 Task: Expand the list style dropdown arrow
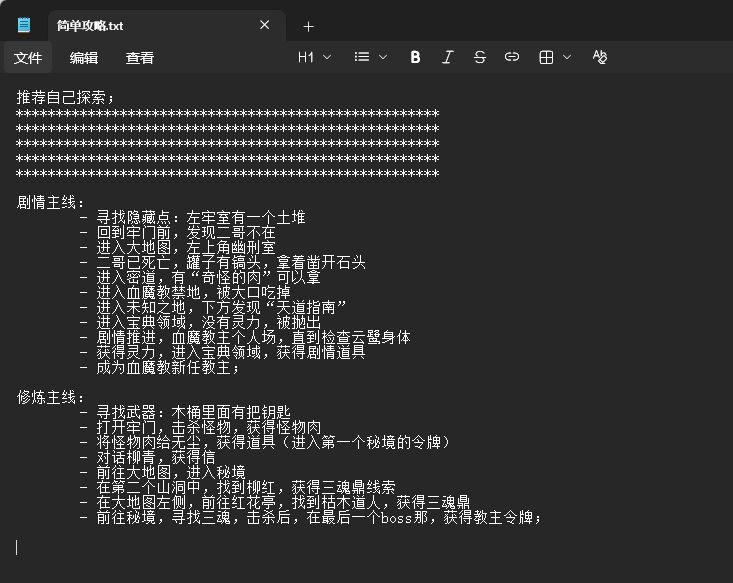pyautogui.click(x=383, y=57)
